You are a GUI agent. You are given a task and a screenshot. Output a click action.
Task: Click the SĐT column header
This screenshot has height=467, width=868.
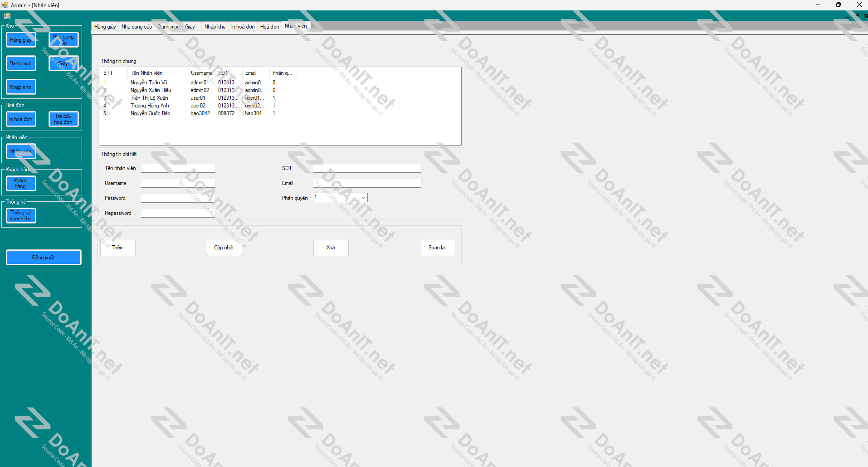click(x=229, y=73)
